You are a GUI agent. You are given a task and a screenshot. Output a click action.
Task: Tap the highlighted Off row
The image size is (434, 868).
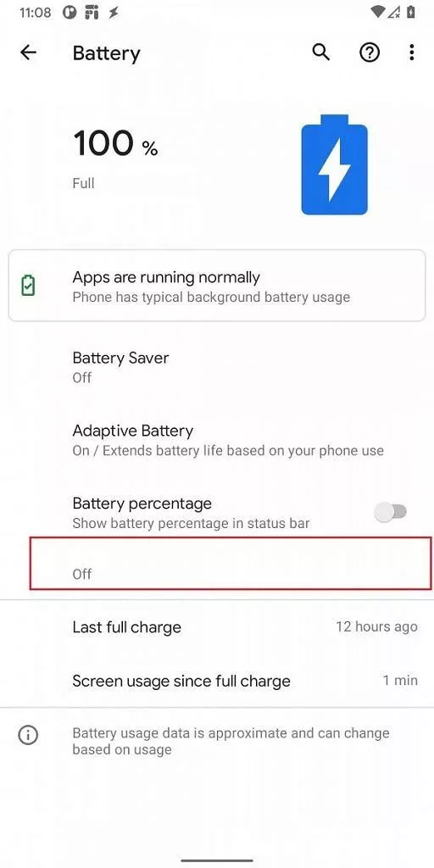tap(231, 563)
